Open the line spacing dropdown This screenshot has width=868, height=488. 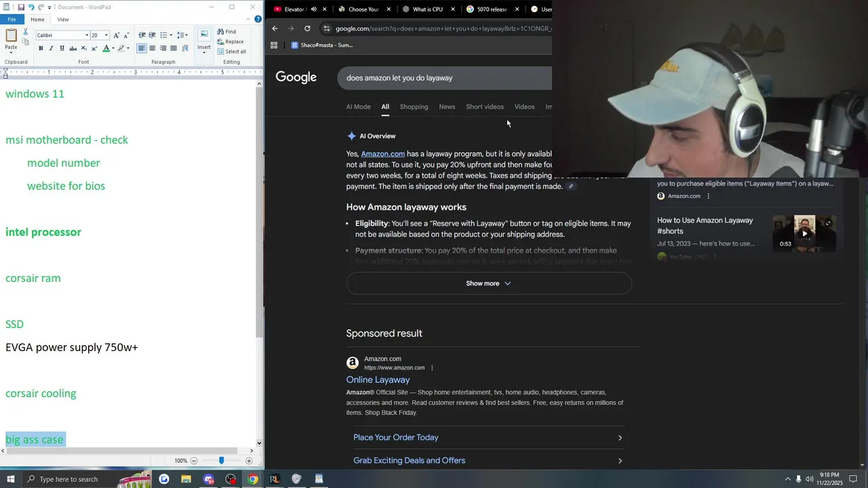click(182, 35)
